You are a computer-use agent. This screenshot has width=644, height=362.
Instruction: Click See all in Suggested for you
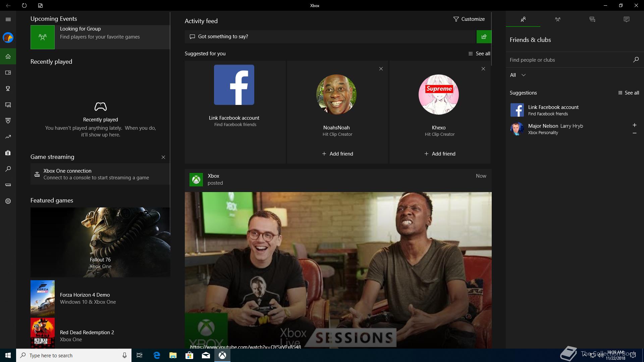coord(479,54)
